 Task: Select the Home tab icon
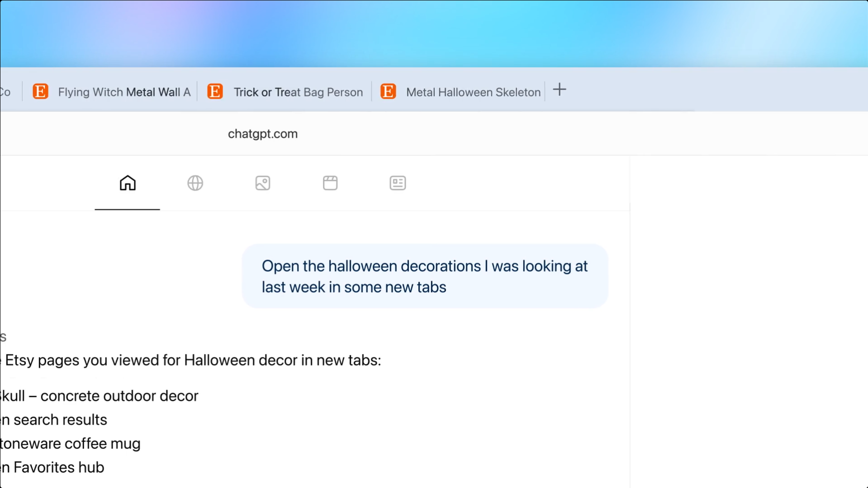click(128, 183)
